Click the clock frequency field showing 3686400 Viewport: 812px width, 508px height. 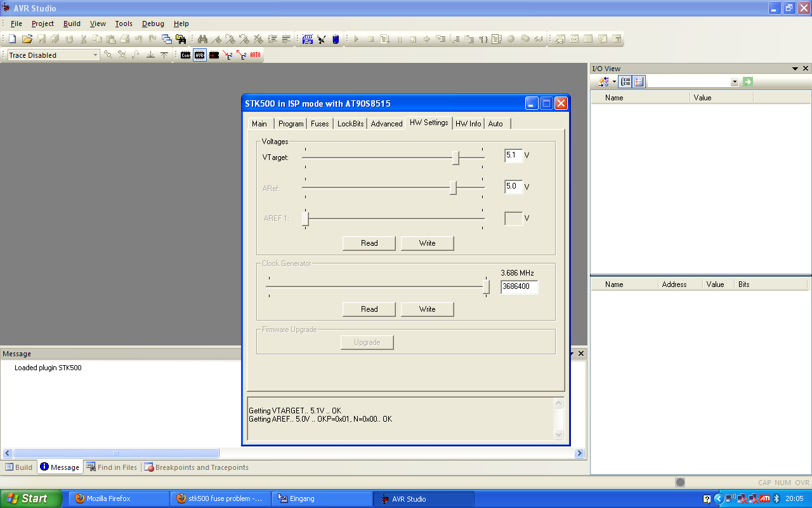click(x=520, y=287)
